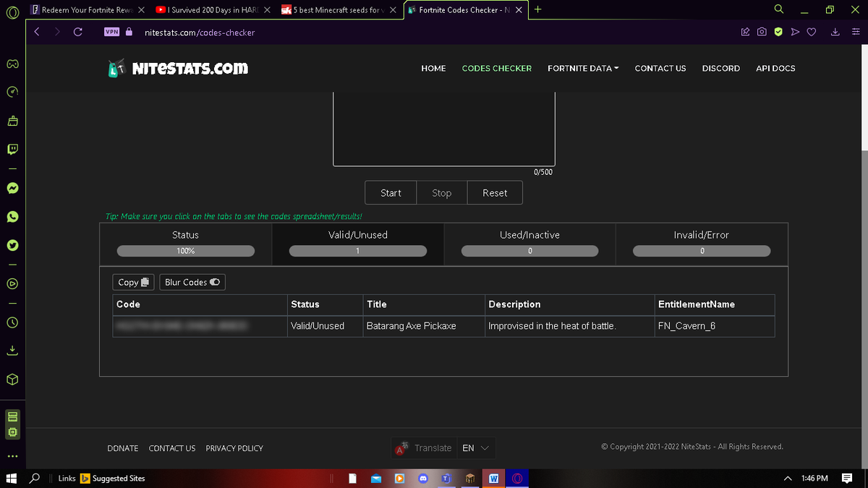Click the Valid/Unused count bar showing 1
868x488 pixels.
[x=358, y=251]
